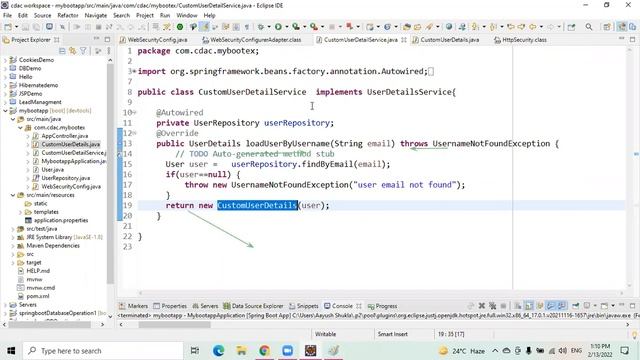Click the New Java Class icon

(388, 27)
